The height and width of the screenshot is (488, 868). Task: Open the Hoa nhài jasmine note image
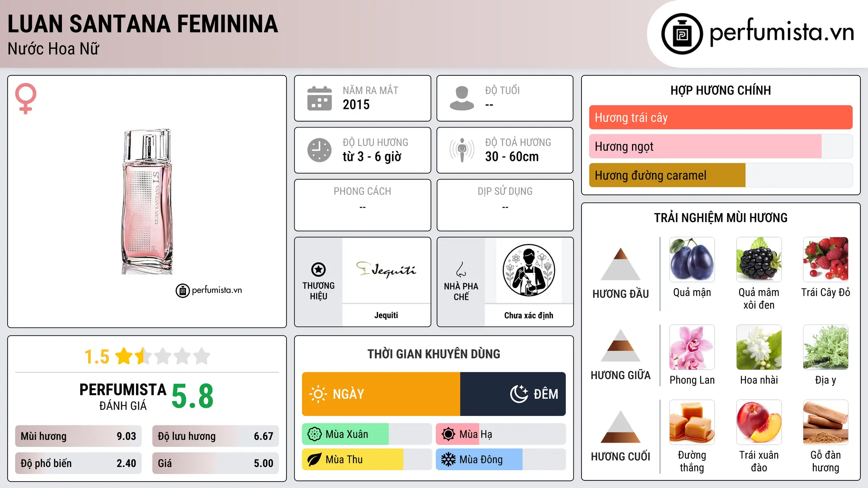click(x=759, y=347)
